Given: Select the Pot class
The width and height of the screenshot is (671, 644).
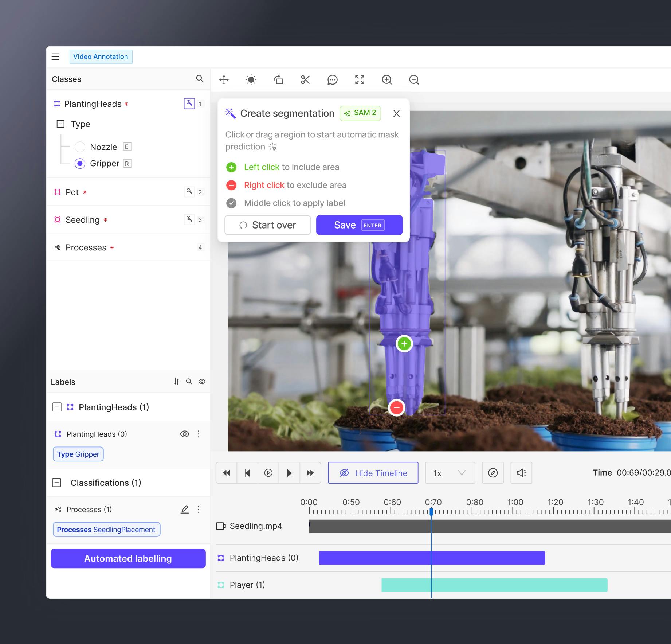Looking at the screenshot, I should 72,192.
